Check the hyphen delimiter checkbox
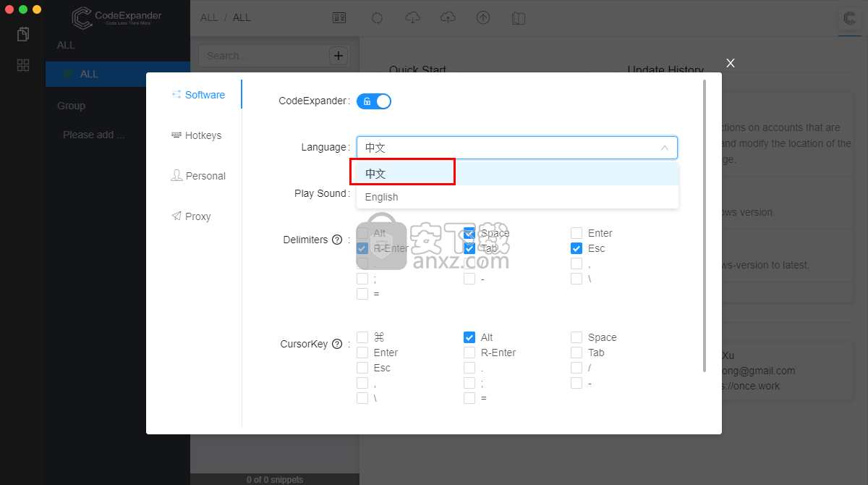 [x=469, y=279]
